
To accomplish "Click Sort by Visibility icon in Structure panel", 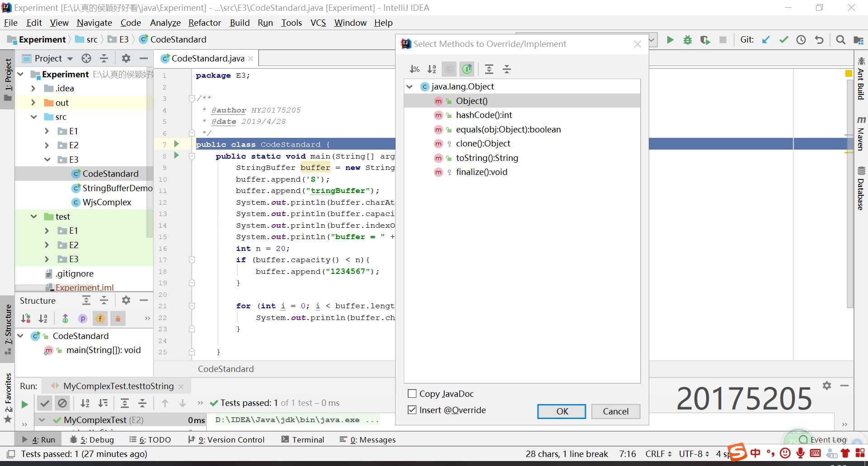I will point(26,319).
